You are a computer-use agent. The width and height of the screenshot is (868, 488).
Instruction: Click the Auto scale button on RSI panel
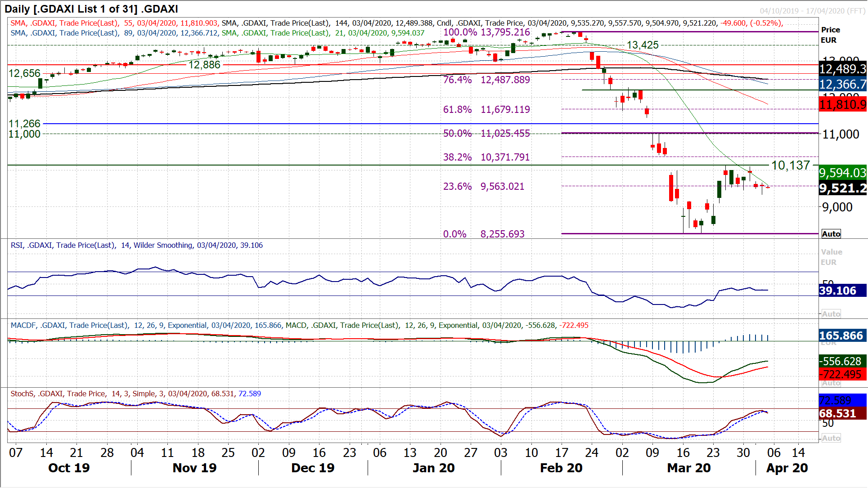coord(831,314)
